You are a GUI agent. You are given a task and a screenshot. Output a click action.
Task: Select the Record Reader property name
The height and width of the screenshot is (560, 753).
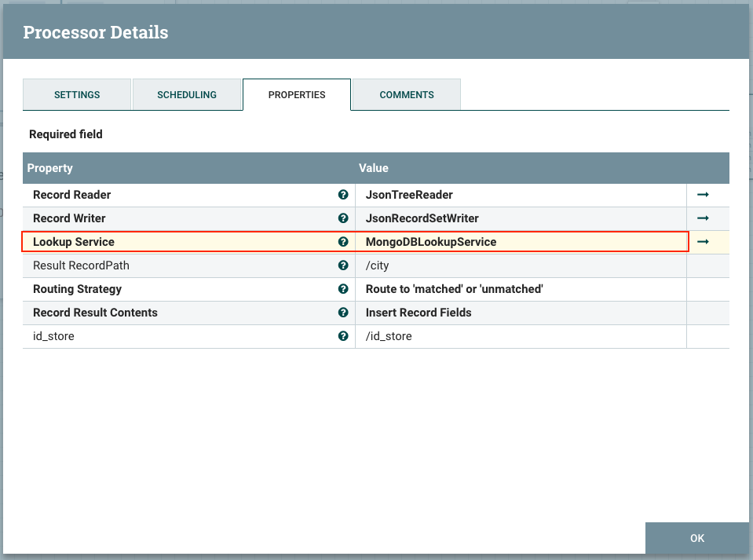point(71,195)
